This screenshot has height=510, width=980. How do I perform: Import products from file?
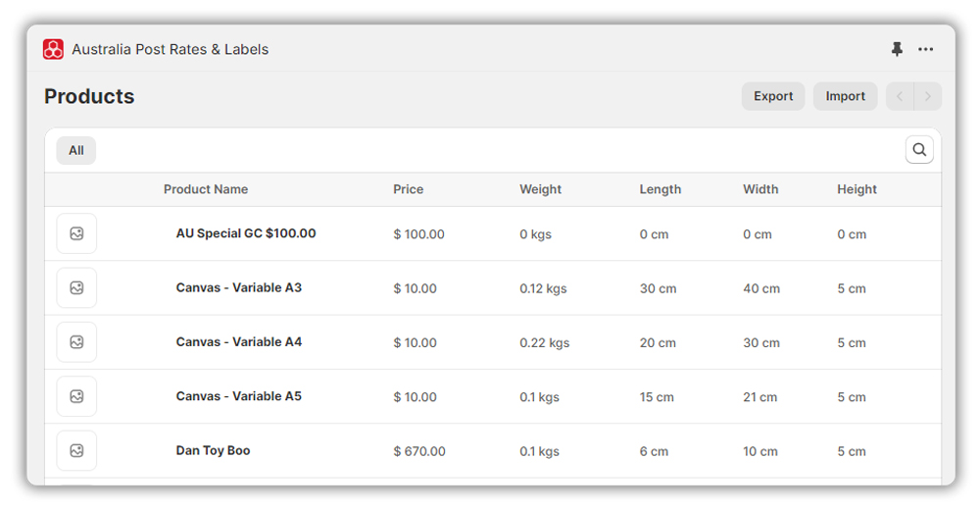(845, 96)
